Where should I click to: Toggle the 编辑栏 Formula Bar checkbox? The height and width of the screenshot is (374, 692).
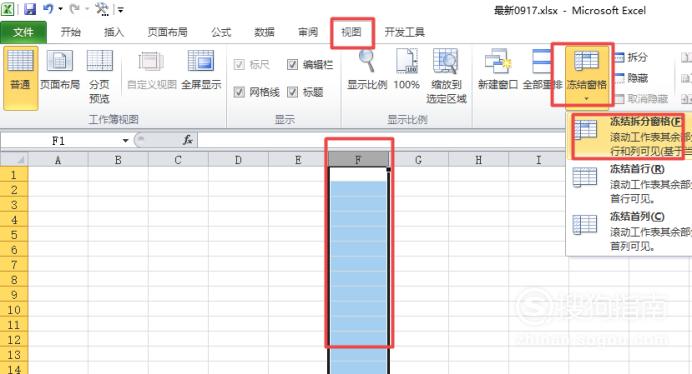293,65
